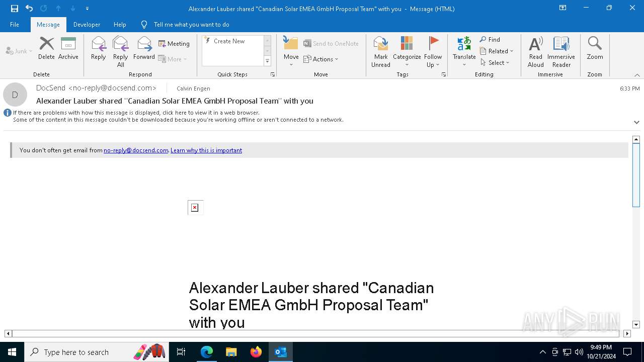Viewport: 644px width, 362px height.
Task: Switch to Outlook in the taskbar
Action: [x=281, y=352]
